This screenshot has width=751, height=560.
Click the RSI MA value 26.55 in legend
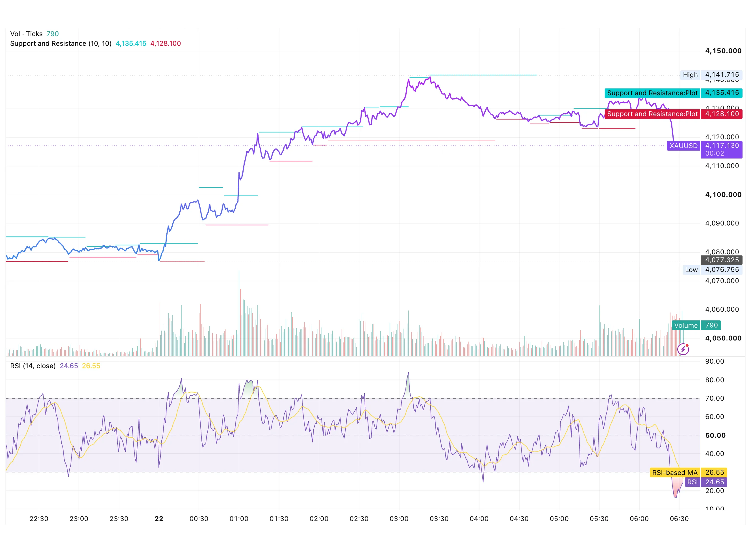91,366
